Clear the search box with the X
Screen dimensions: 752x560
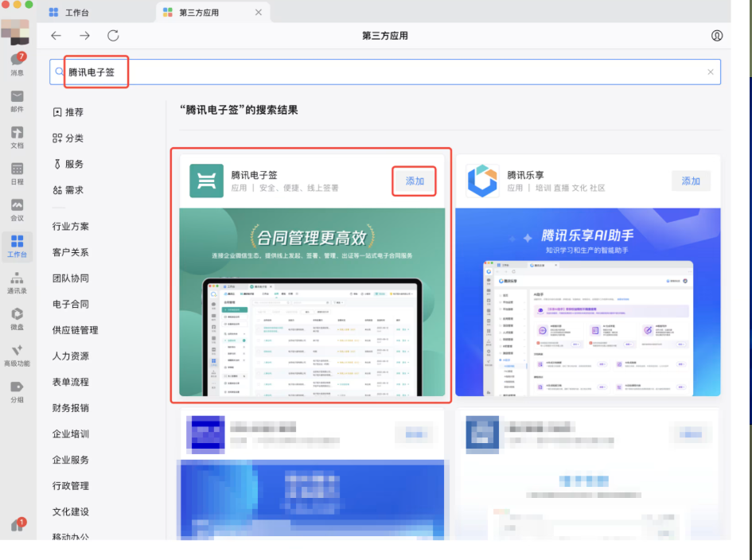point(711,72)
